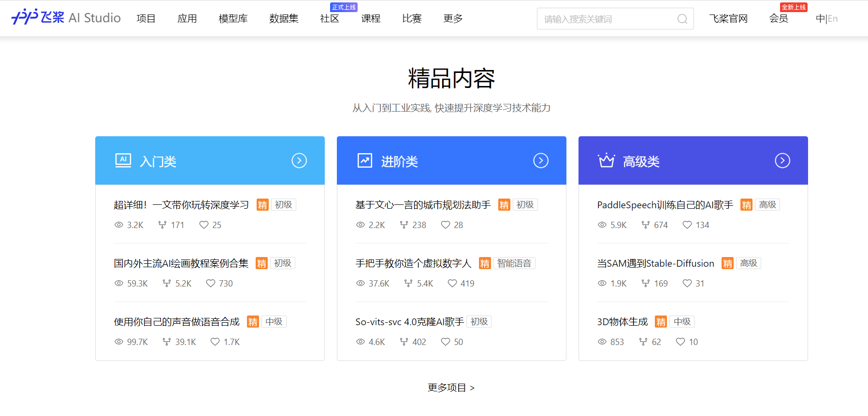The width and height of the screenshot is (868, 416).
Task: Click the PaddlePaddle AI Studio logo
Action: point(66,18)
